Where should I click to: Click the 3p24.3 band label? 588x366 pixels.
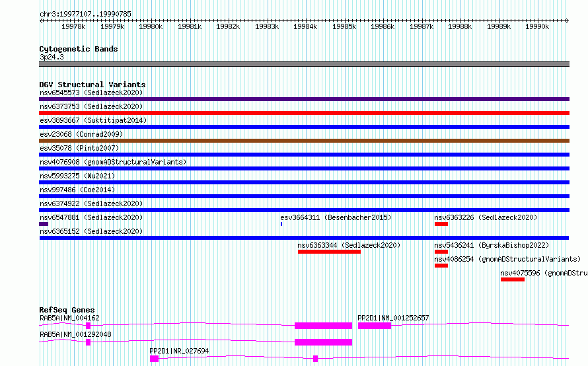click(x=52, y=57)
